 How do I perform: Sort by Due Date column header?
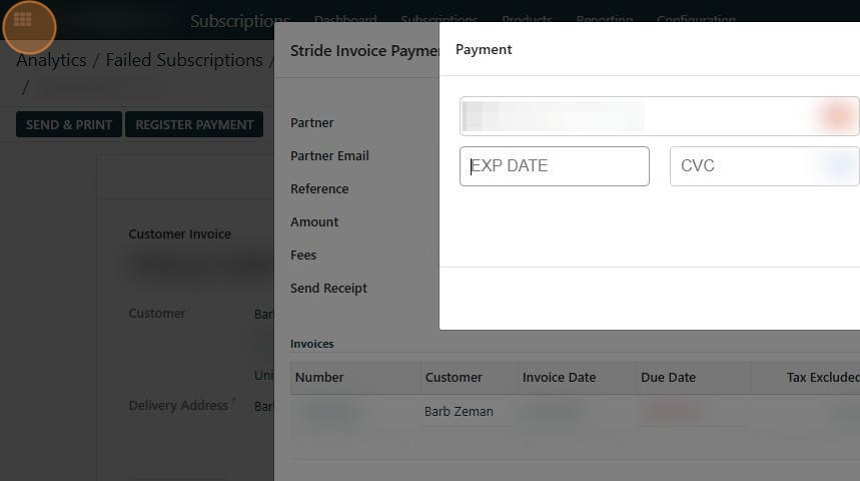(668, 377)
